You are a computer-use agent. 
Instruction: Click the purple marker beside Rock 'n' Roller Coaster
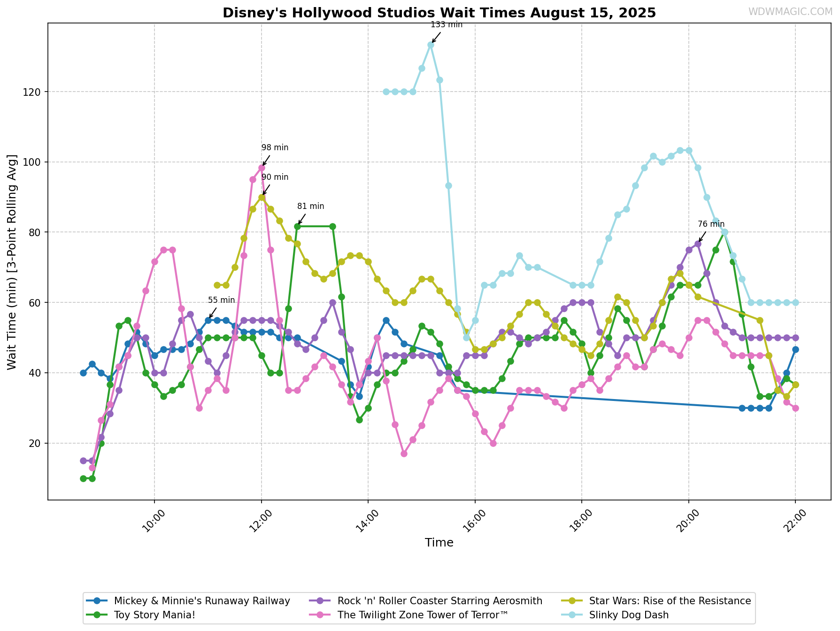click(x=320, y=601)
